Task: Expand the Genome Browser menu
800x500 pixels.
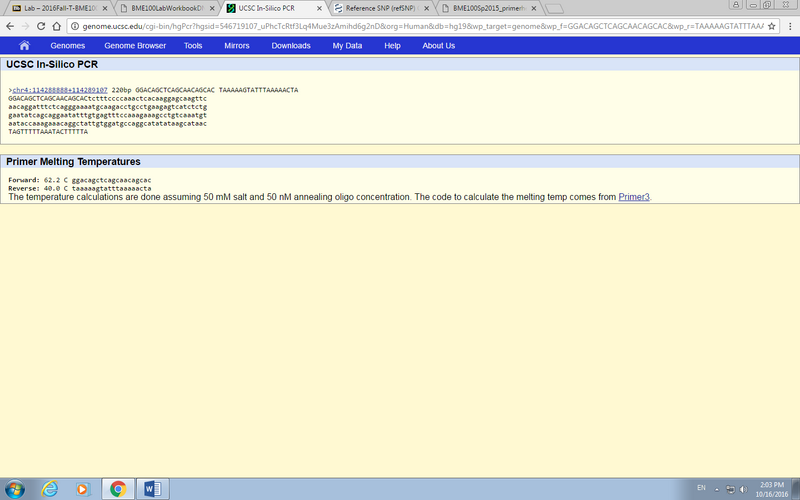Action: click(135, 45)
